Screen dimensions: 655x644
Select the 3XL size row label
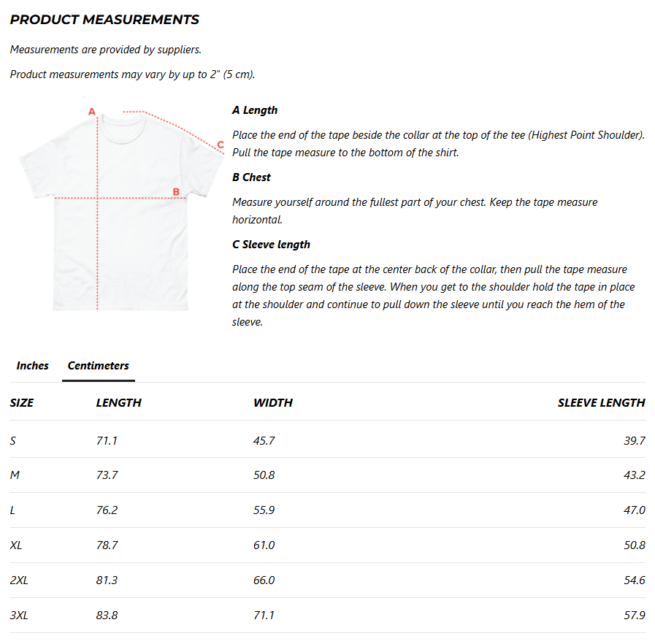[x=19, y=616]
